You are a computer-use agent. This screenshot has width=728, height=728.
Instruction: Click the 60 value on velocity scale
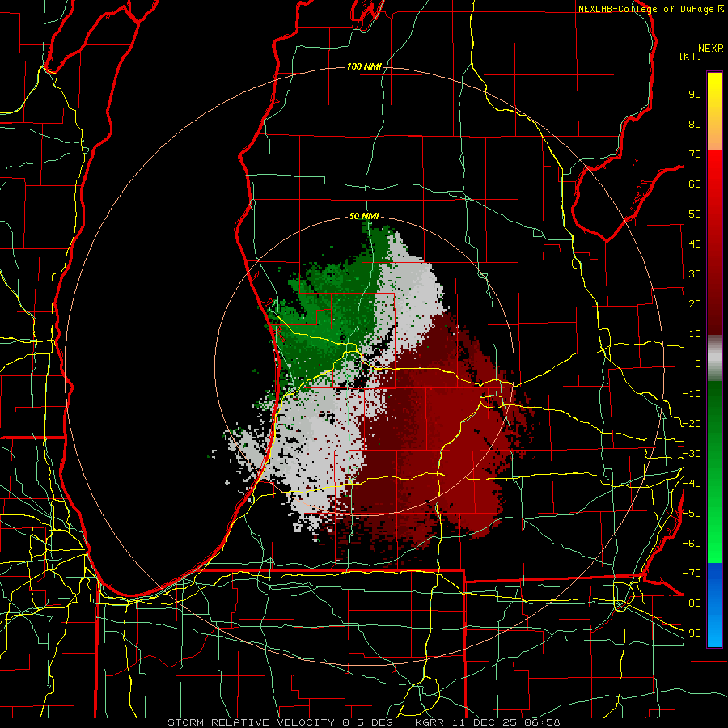tap(695, 184)
